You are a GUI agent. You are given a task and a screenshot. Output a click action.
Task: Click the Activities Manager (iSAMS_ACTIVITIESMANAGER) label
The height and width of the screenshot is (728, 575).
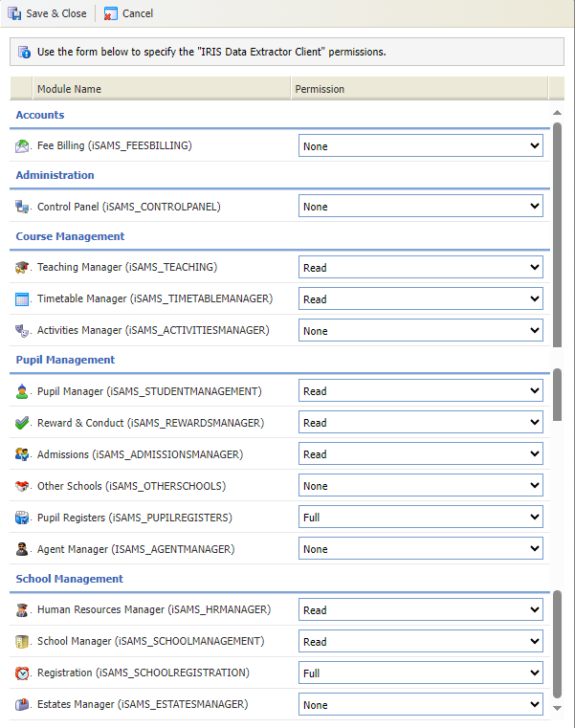[x=153, y=331]
